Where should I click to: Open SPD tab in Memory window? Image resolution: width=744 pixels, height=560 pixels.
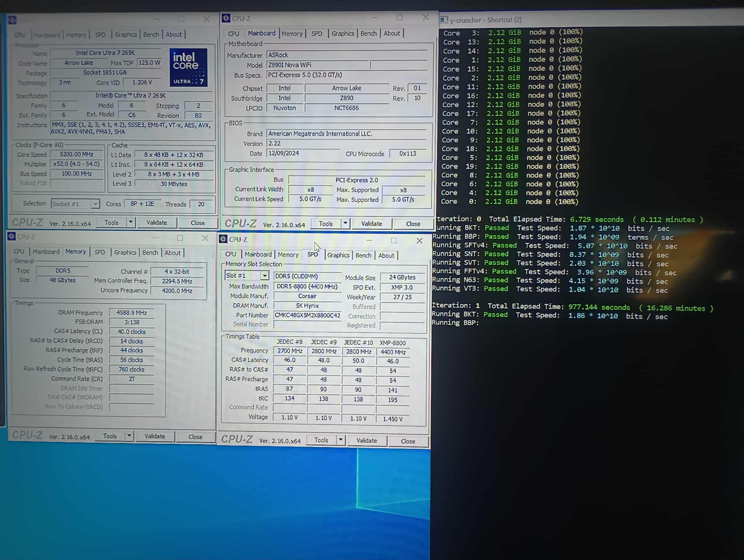click(100, 252)
